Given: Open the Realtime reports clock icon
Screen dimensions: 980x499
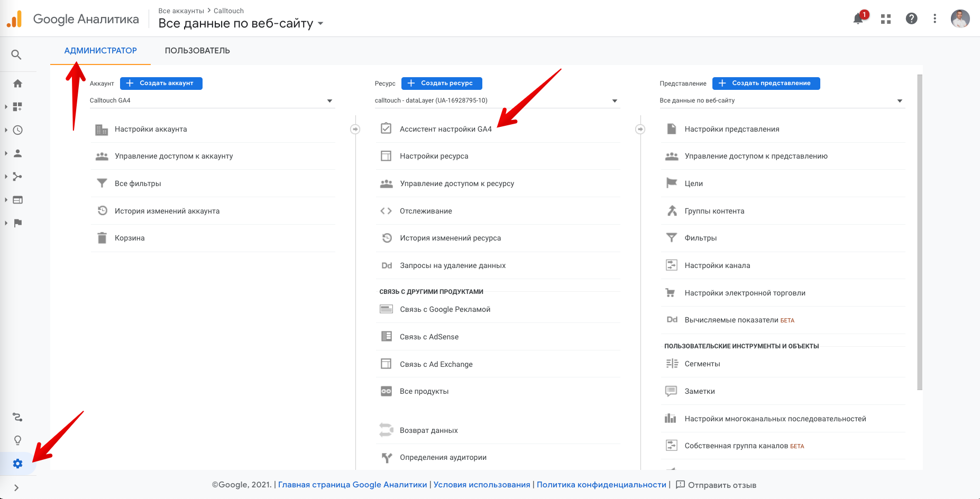Looking at the screenshot, I should tap(18, 130).
